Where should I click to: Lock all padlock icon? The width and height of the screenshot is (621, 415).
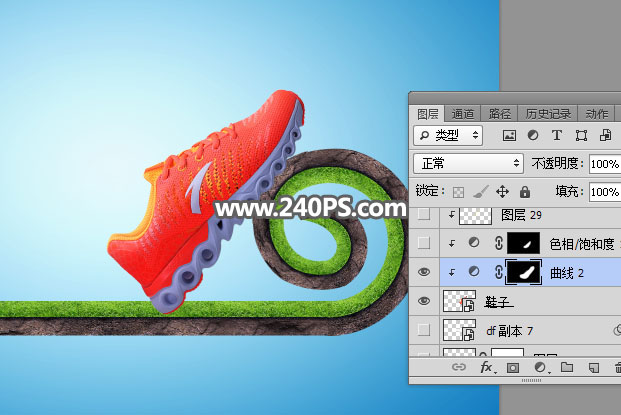(525, 192)
